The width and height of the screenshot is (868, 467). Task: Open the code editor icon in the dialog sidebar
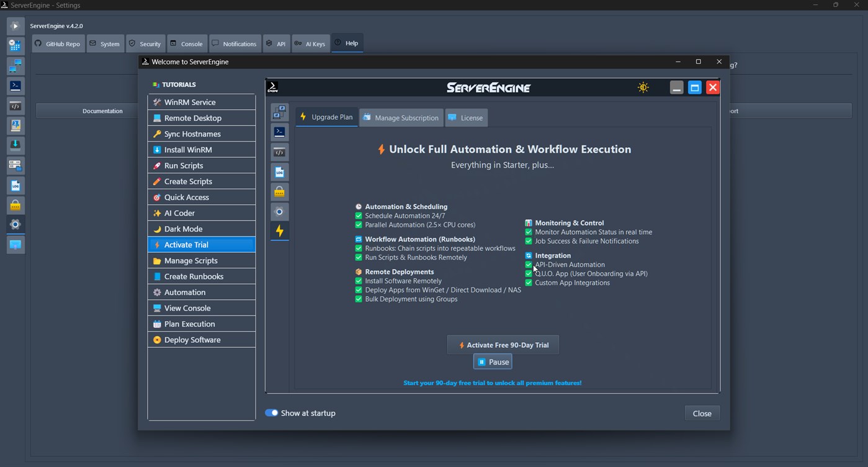point(279,152)
